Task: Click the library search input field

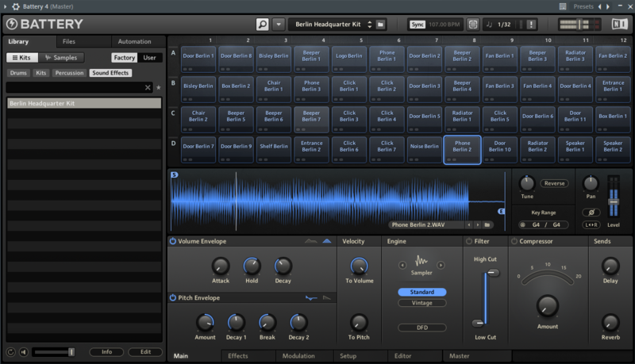Action: coord(75,87)
